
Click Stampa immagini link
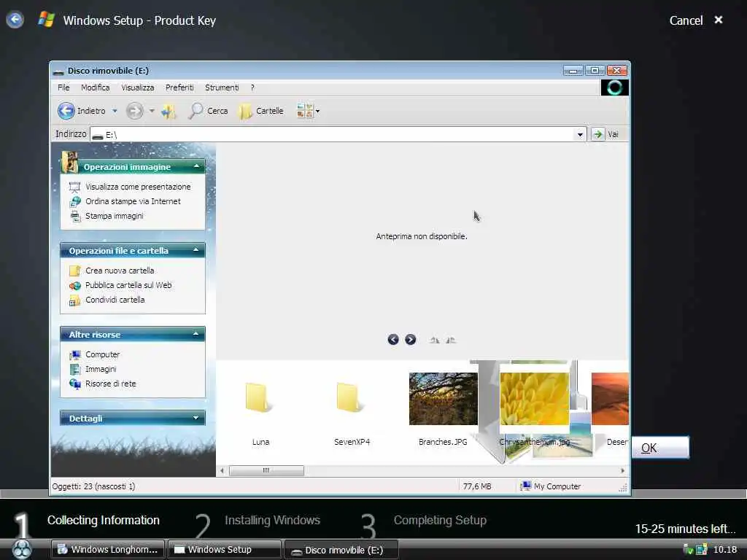click(x=115, y=216)
